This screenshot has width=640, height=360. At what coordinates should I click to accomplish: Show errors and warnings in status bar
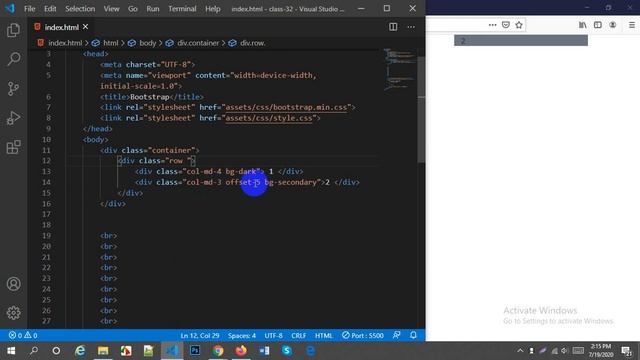tap(23, 335)
